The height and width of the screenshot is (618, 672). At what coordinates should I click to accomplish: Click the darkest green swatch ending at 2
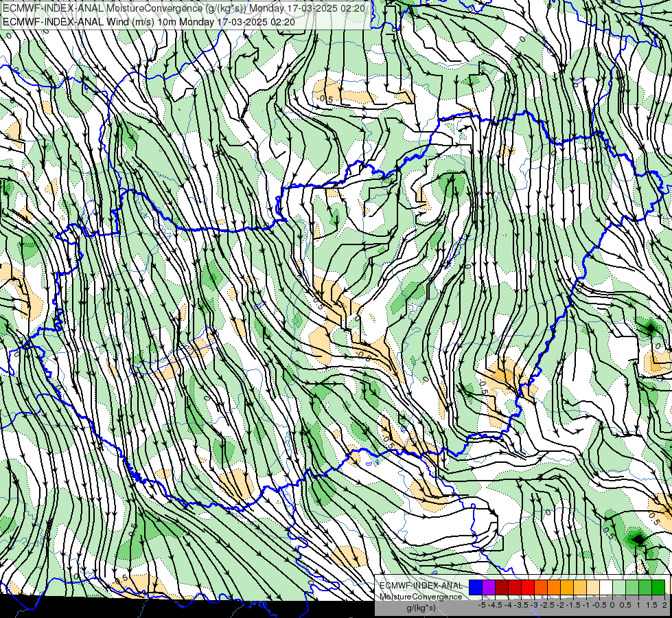pos(658,587)
